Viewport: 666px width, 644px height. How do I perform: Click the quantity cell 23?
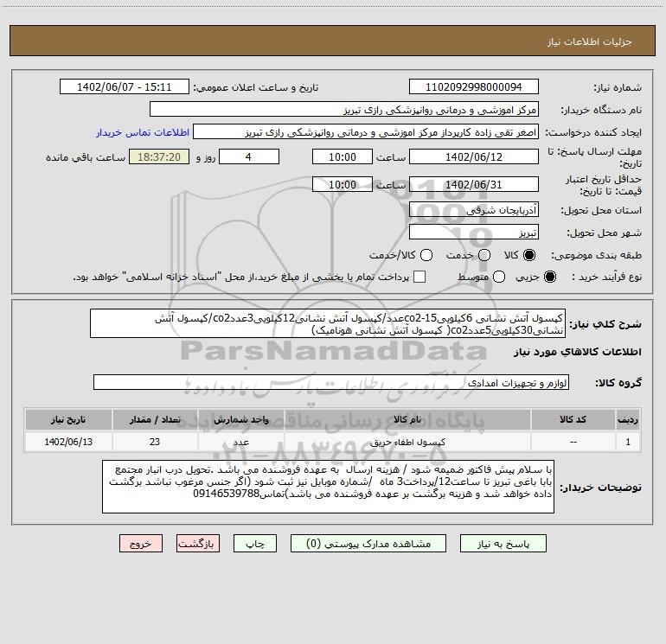(x=155, y=442)
